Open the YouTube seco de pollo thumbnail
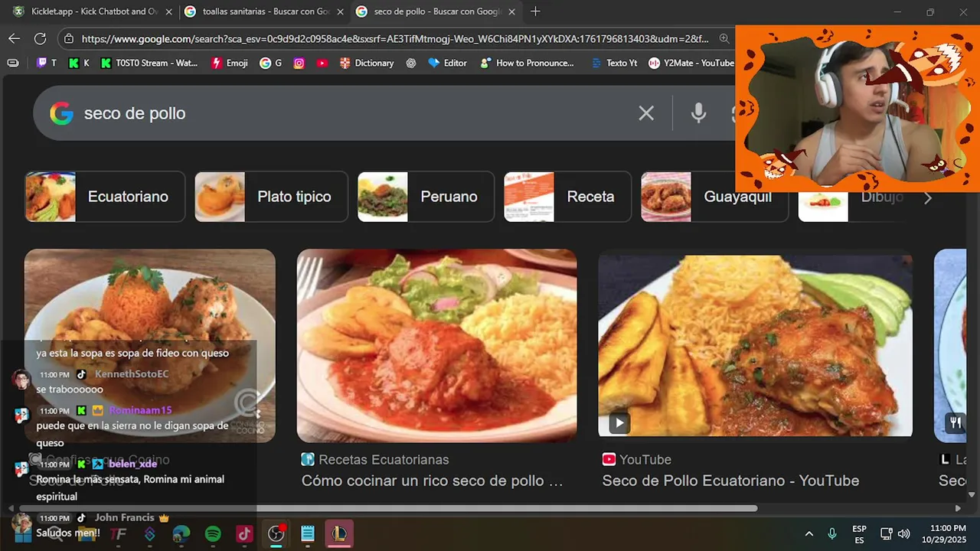This screenshot has height=551, width=980. click(x=755, y=346)
